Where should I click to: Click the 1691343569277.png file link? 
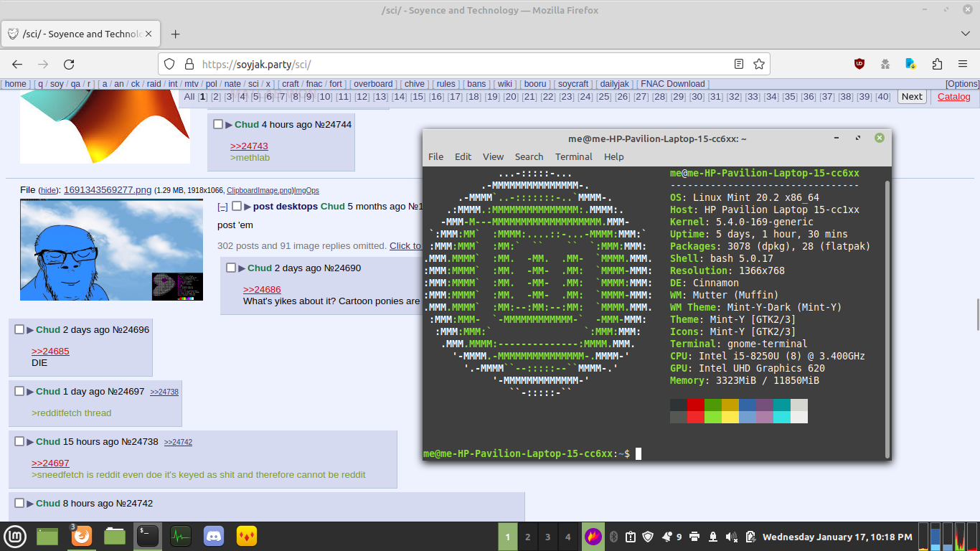click(x=108, y=189)
